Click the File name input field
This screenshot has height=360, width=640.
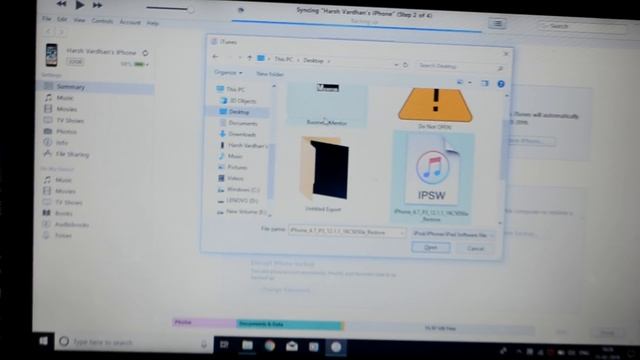point(347,231)
